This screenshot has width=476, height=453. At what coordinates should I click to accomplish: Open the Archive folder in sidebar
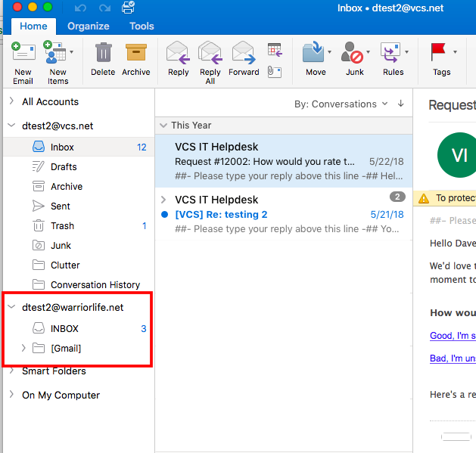tap(79, 186)
